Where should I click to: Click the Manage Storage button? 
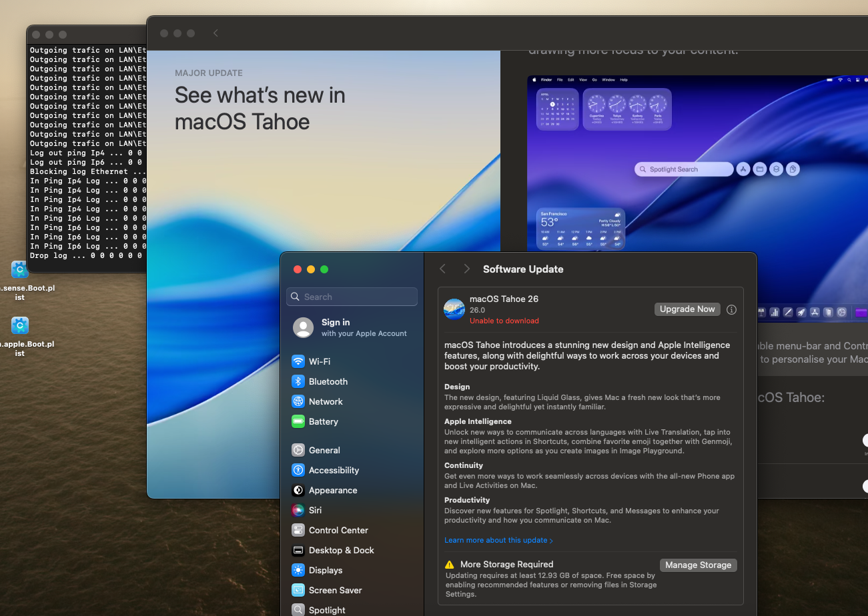pos(699,565)
